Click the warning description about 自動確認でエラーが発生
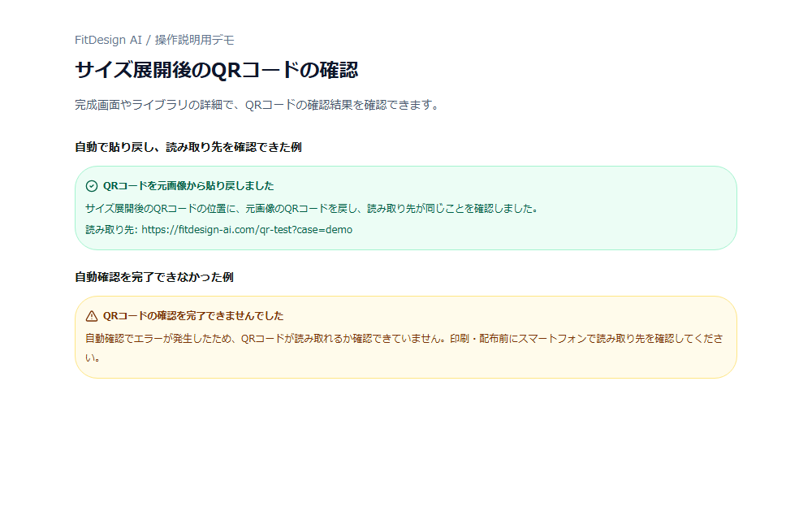The image size is (812, 520). click(x=404, y=348)
